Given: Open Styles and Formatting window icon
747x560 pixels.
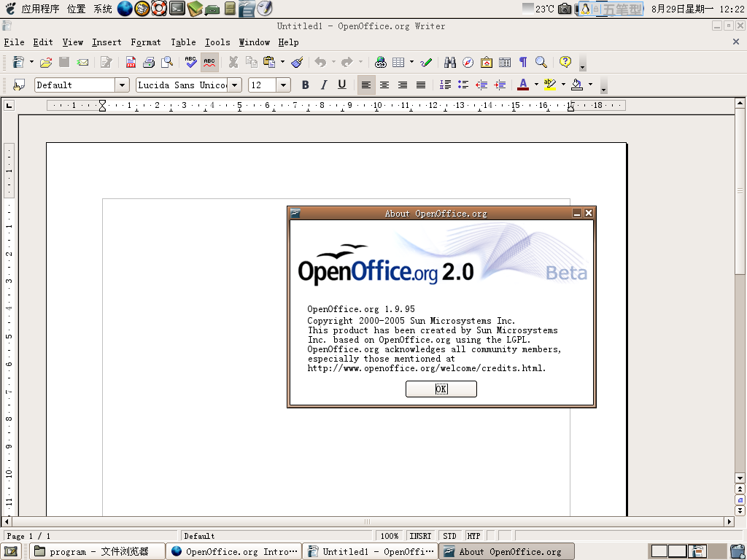Looking at the screenshot, I should point(18,85).
